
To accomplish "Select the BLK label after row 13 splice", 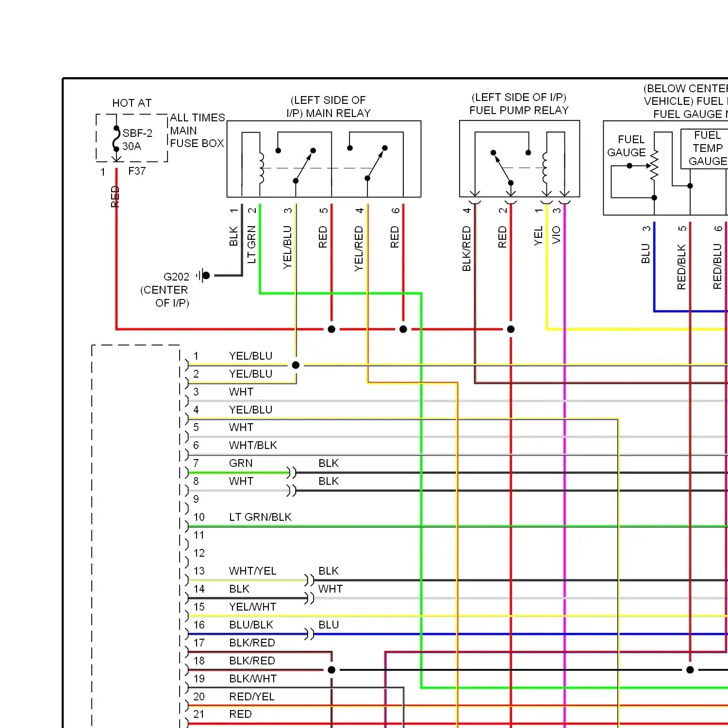I will [329, 571].
